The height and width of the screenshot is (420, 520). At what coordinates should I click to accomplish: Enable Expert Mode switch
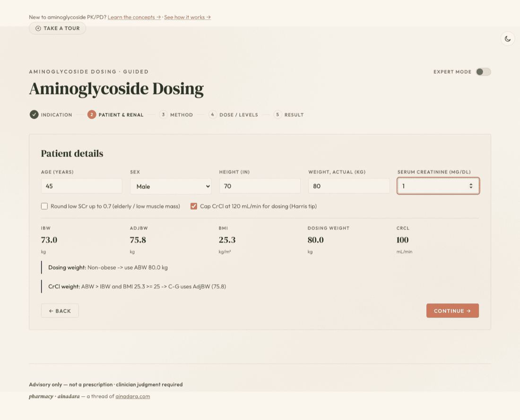483,72
